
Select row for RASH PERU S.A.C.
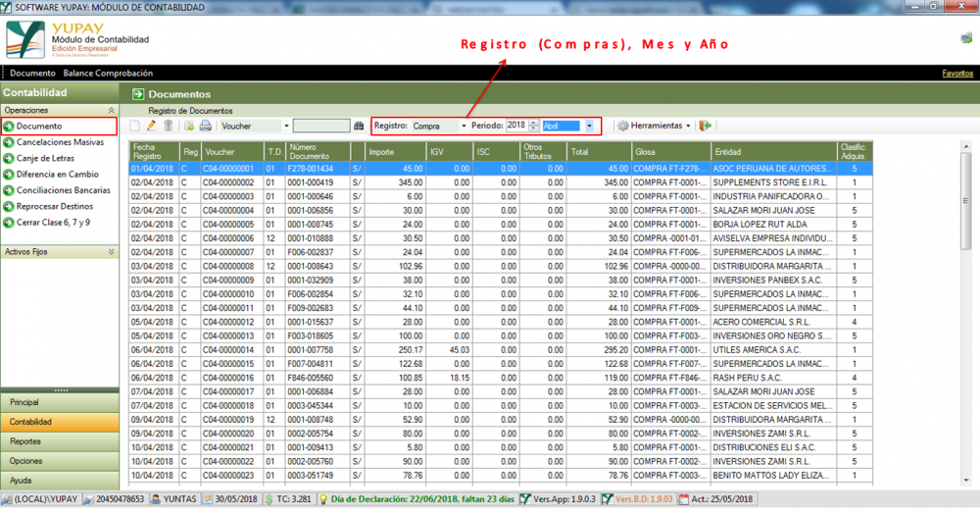[501, 378]
